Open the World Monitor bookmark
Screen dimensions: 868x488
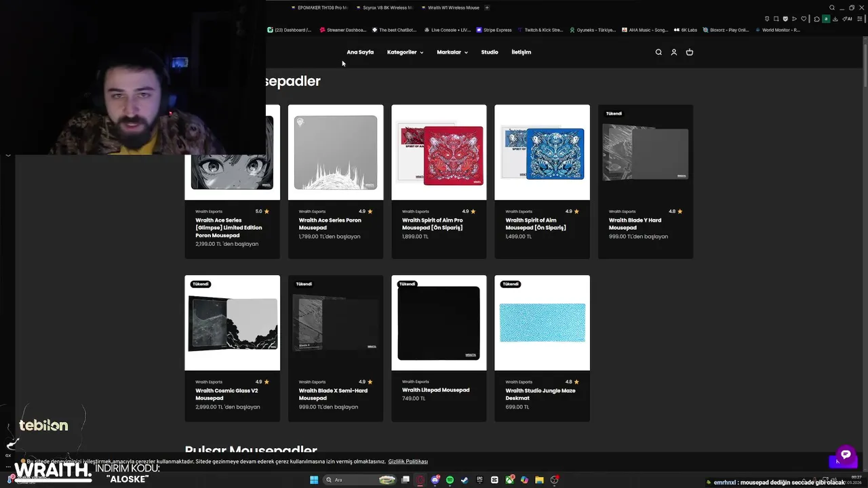coord(777,30)
